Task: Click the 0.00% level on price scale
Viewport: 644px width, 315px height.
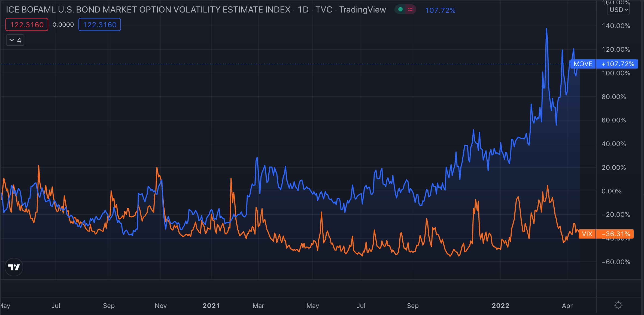Action: (x=611, y=191)
